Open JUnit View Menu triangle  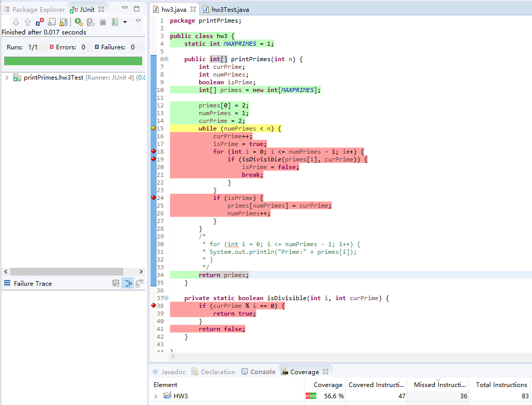click(138, 22)
